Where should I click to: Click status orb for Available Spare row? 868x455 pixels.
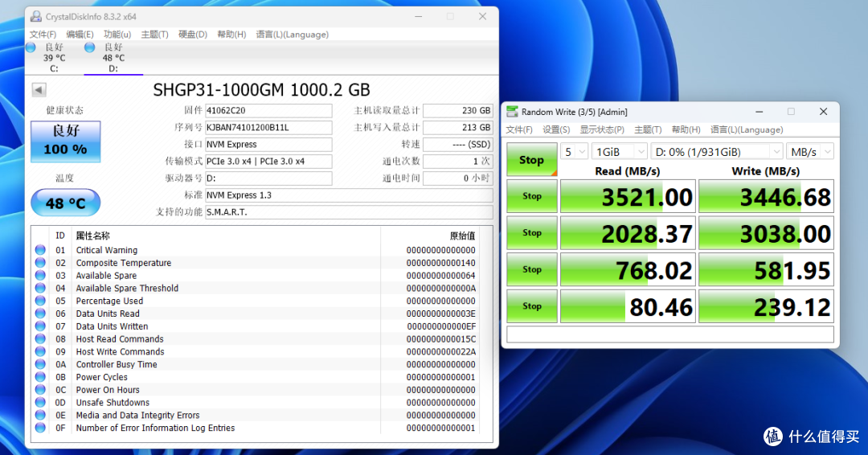click(40, 275)
